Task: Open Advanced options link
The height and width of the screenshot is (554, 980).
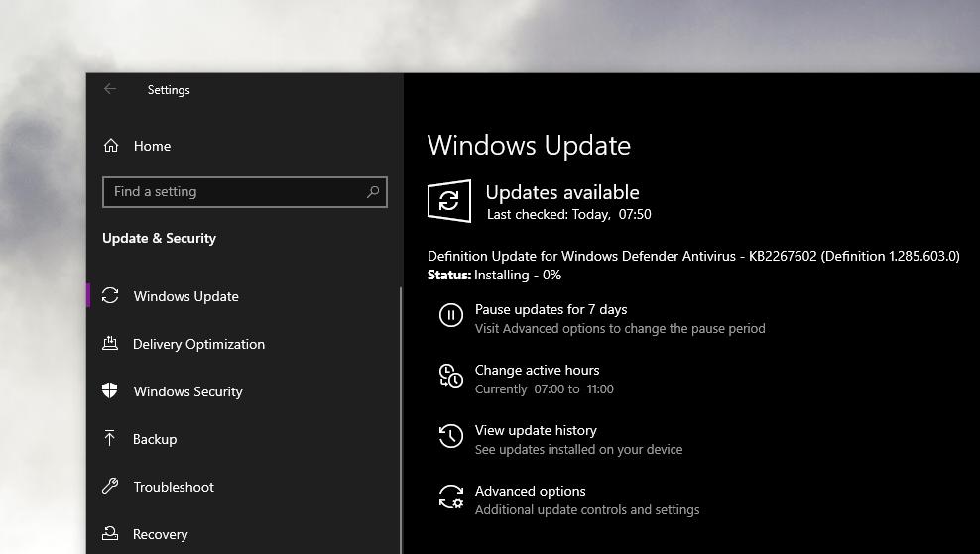Action: 530,491
